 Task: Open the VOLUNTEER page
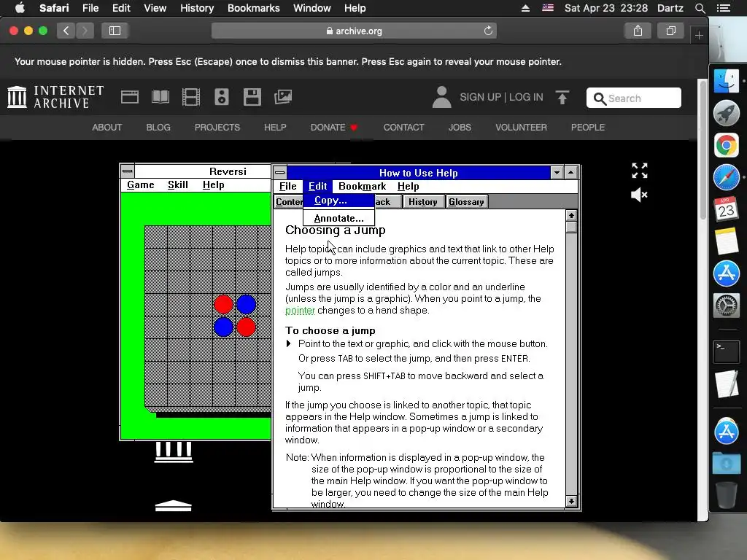tap(521, 128)
